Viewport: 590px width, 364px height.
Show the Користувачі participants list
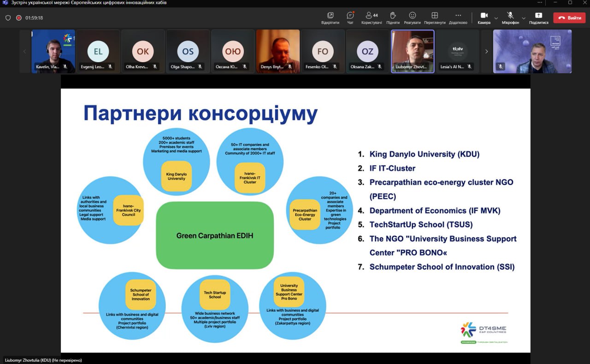[371, 18]
